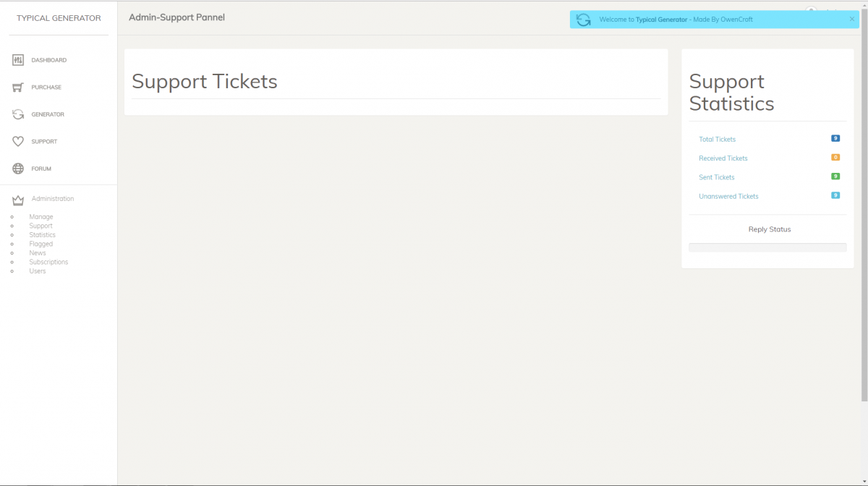
Task: Go to Flagged in admin submenu
Action: point(41,244)
